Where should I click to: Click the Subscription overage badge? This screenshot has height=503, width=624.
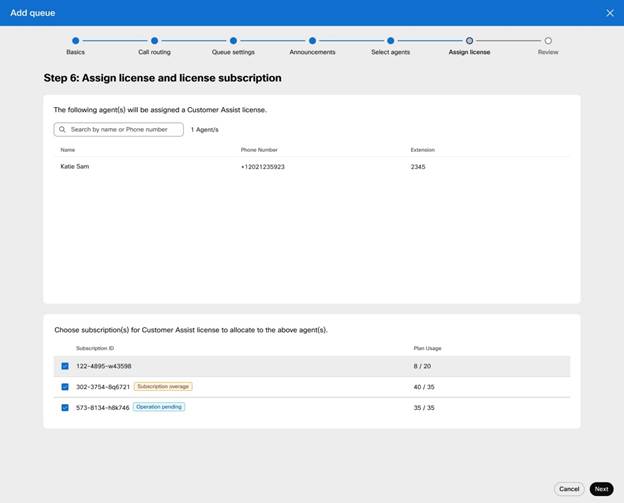point(163,386)
